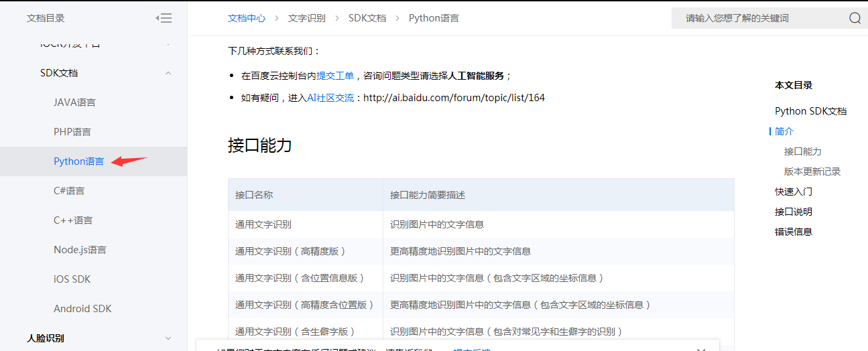Jump to 快速入门 in page contents
The width and height of the screenshot is (868, 351).
point(794,192)
